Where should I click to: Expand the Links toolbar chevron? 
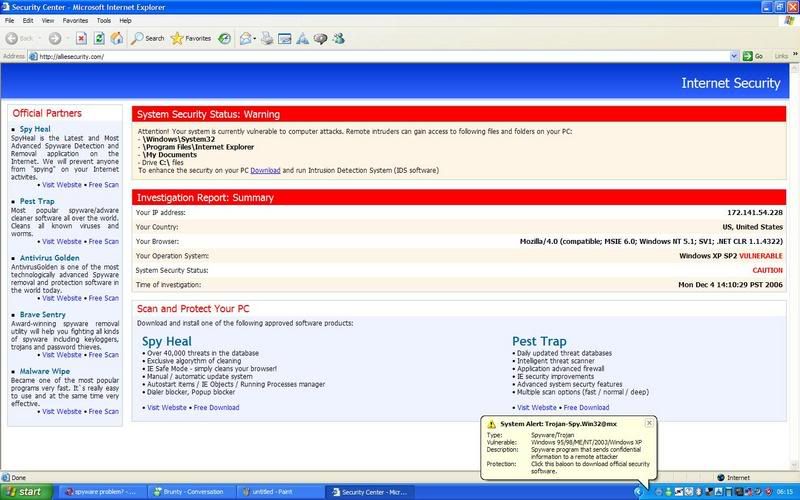[795, 54]
